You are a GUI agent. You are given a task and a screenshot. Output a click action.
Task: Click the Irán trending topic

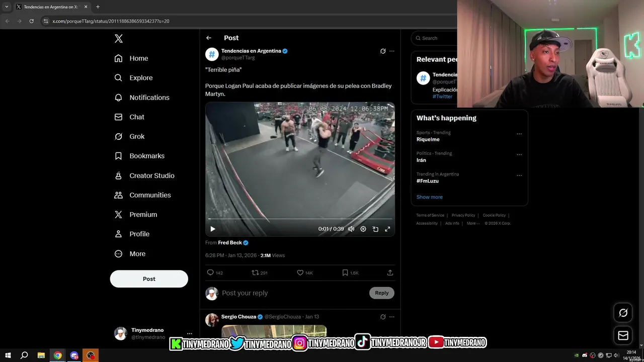pyautogui.click(x=421, y=160)
